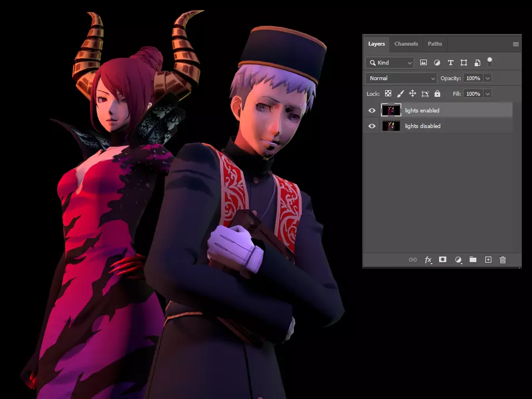Hide the lights enabled layer
This screenshot has width=532, height=399.
click(372, 111)
